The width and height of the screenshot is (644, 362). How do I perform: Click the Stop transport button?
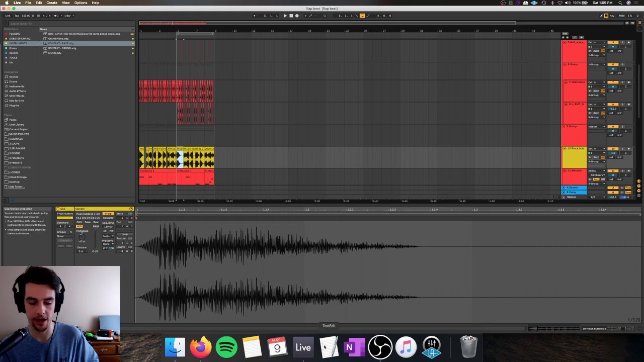(x=291, y=16)
